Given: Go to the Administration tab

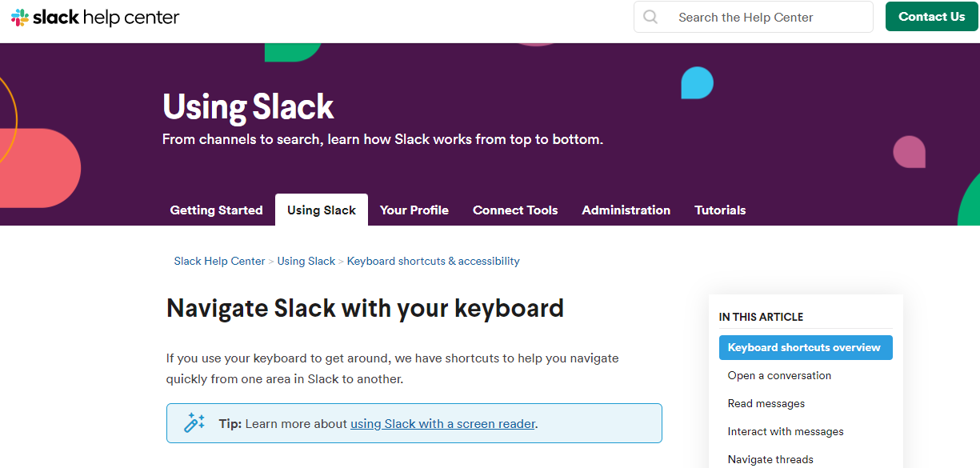Looking at the screenshot, I should pos(626,210).
